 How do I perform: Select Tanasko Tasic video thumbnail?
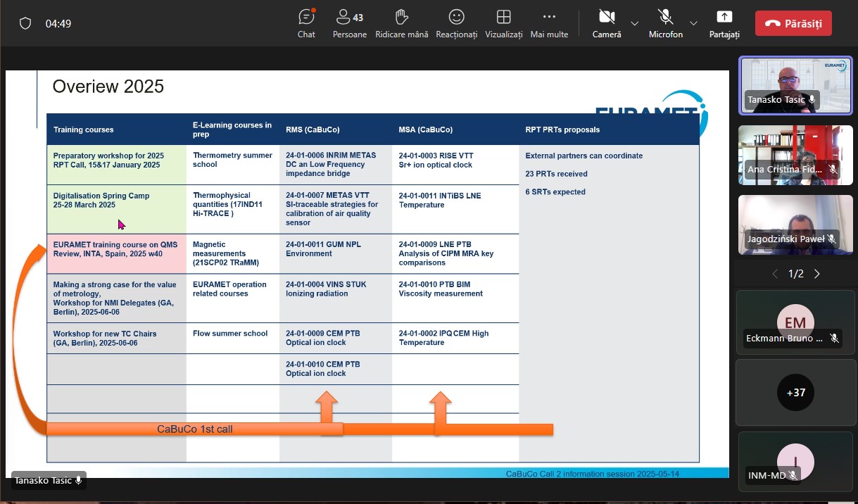[x=795, y=85]
